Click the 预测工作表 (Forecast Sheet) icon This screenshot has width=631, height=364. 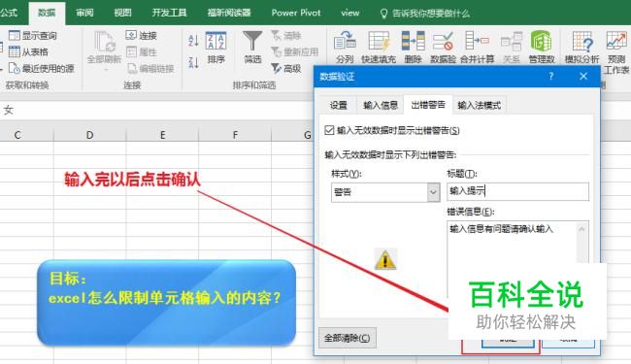[616, 41]
